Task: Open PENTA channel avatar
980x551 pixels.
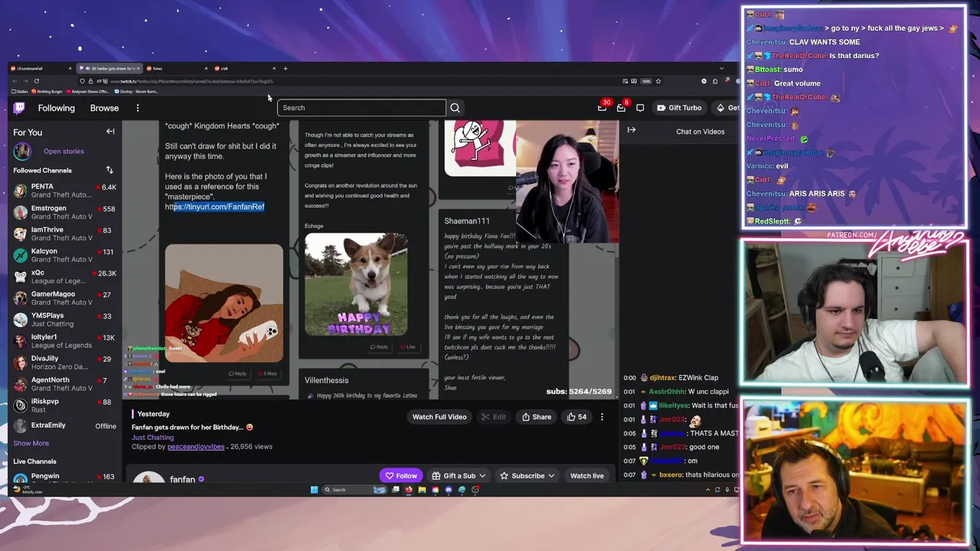Action: tap(20, 191)
